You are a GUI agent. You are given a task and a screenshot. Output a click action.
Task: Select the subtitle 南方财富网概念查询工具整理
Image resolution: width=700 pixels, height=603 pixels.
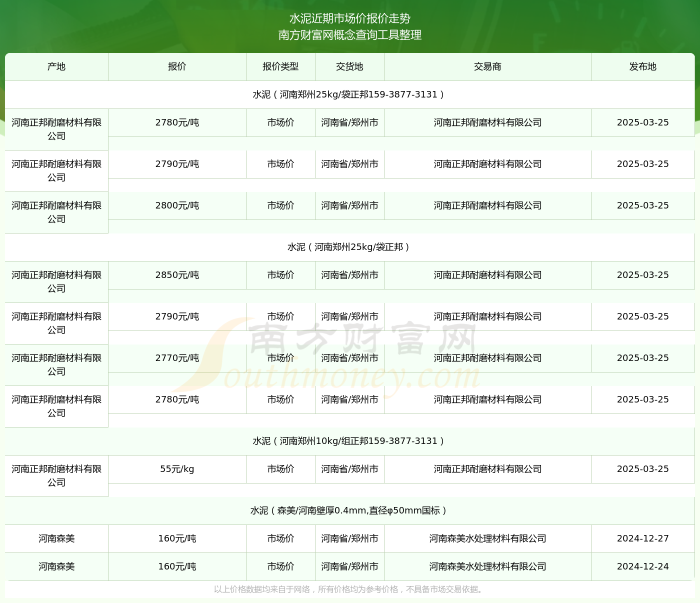[x=350, y=35]
